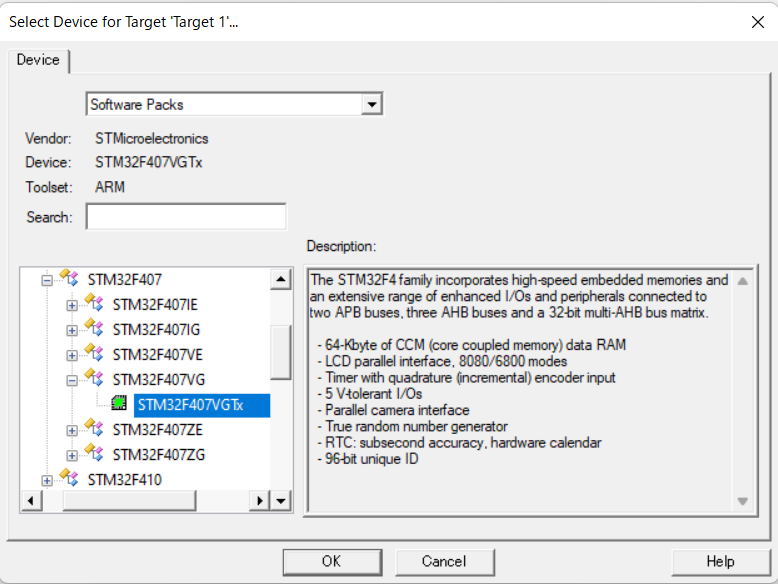
Task: Click the STM32F407VE device group icon
Action: point(94,353)
